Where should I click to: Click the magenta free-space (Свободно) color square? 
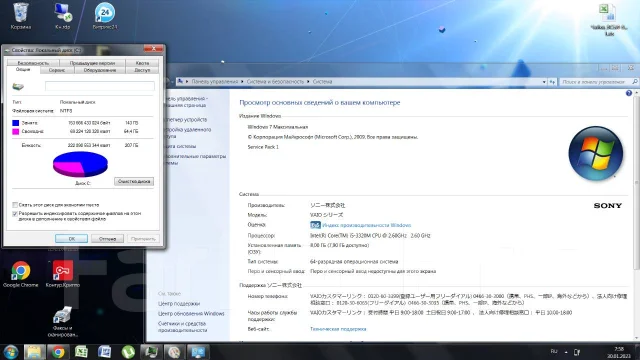click(x=16, y=131)
